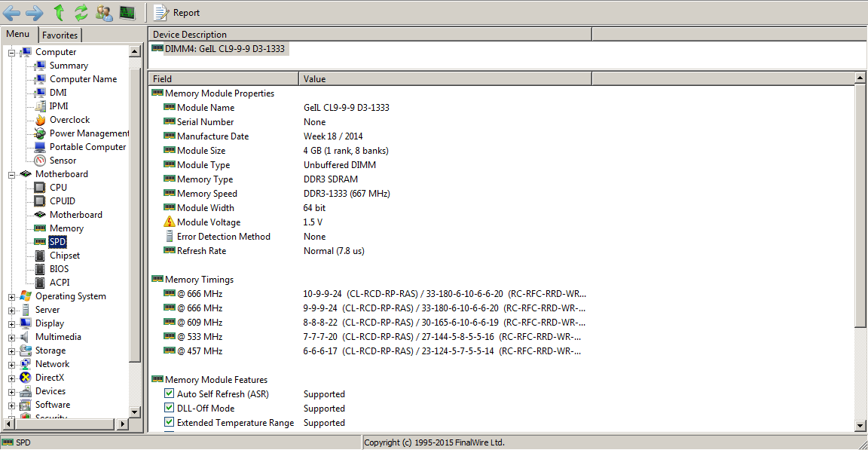The width and height of the screenshot is (868, 450).
Task: Toggle Auto Self Refresh (ASR) checkbox
Action: (170, 394)
